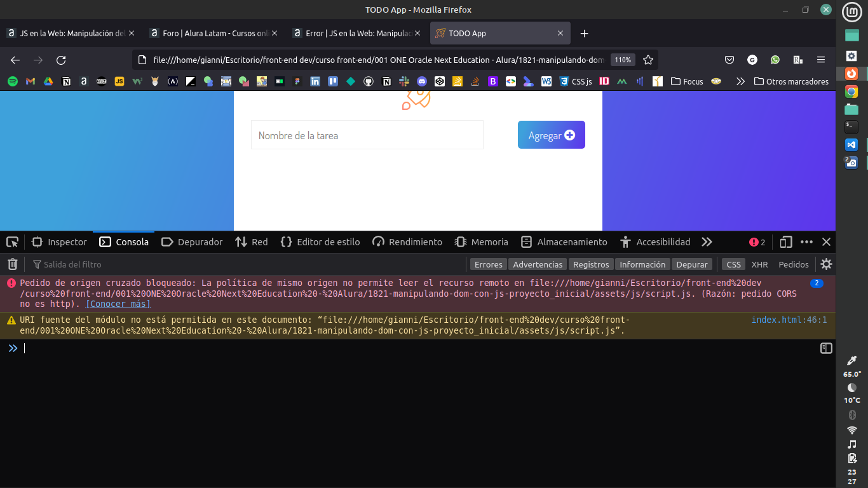Open console settings gear icon
868x488 pixels.
pos(826,264)
